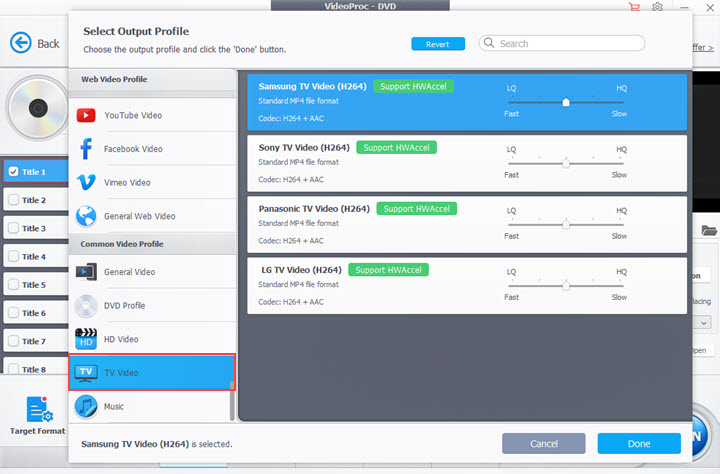Check the Title 5 checkbox
720x474 pixels.
[x=13, y=284]
